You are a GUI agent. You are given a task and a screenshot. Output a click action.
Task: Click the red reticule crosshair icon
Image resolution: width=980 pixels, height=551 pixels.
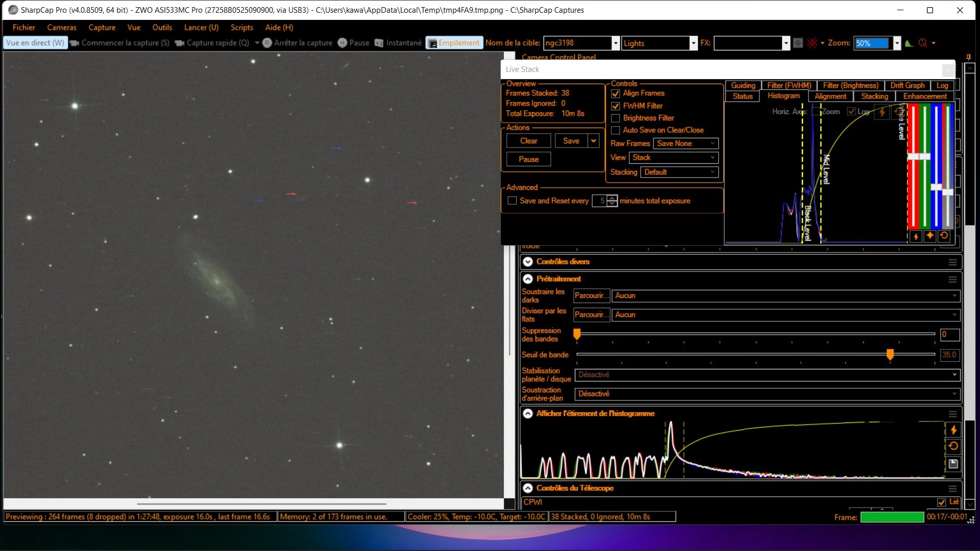(812, 43)
